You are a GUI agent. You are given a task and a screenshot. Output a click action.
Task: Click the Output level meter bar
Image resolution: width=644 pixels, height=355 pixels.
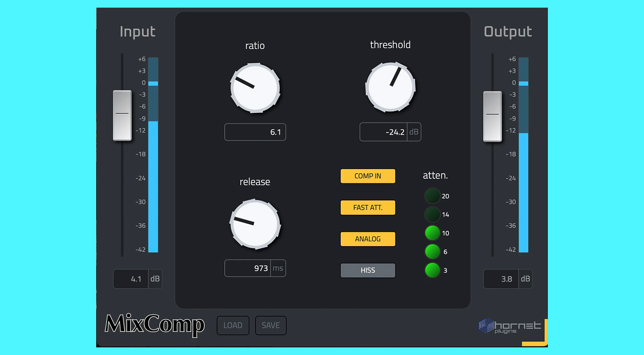[523, 155]
